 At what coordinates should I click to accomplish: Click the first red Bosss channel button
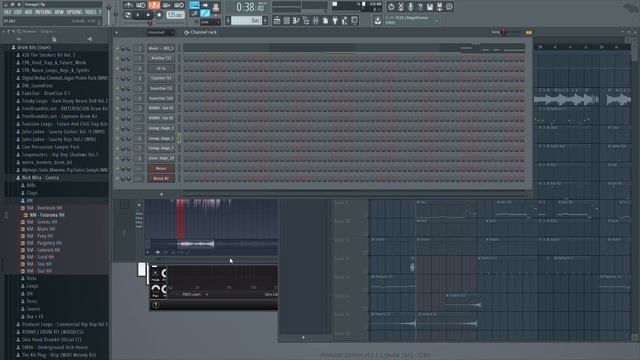coord(161,168)
